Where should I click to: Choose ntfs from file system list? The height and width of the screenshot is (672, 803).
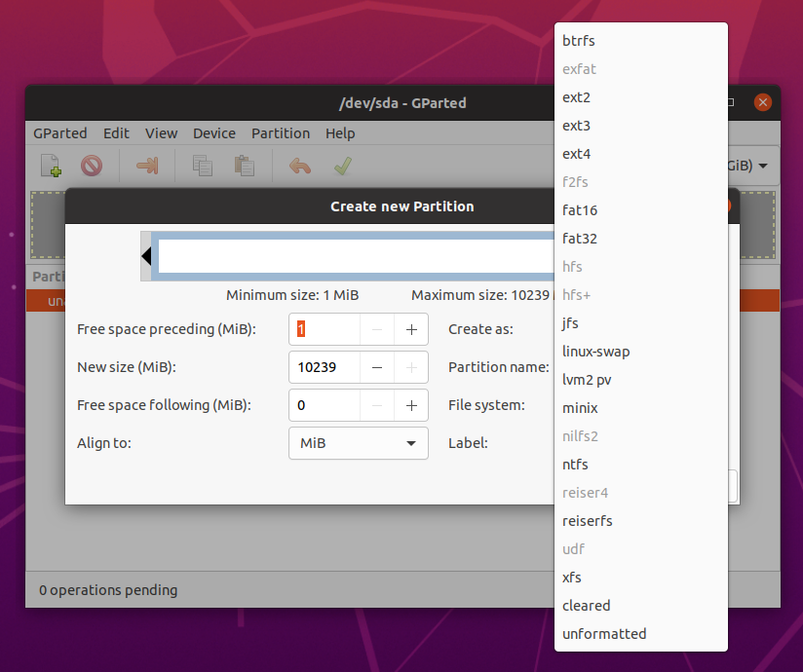click(x=640, y=465)
